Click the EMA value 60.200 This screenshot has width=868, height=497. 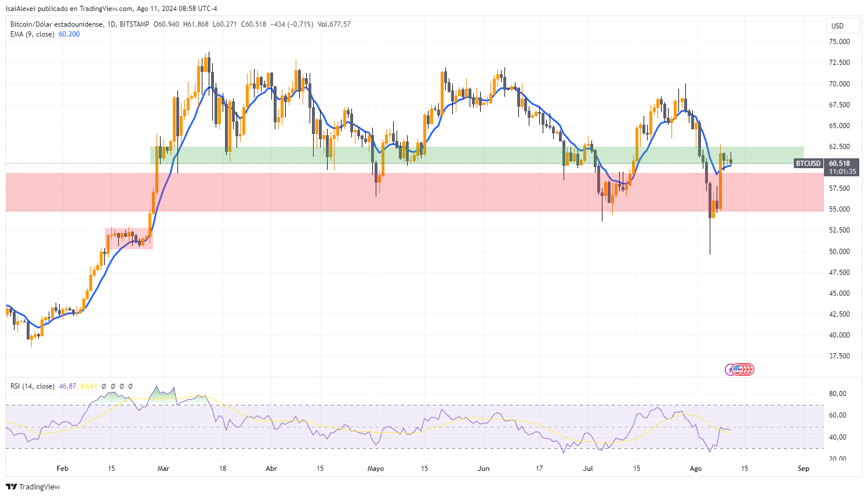tap(69, 34)
